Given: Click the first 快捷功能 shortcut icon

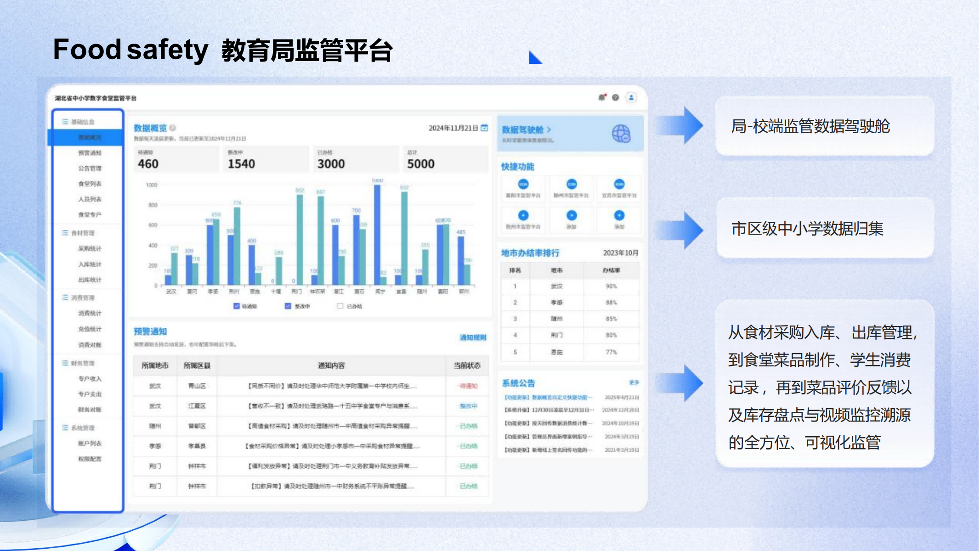Looking at the screenshot, I should tap(523, 185).
